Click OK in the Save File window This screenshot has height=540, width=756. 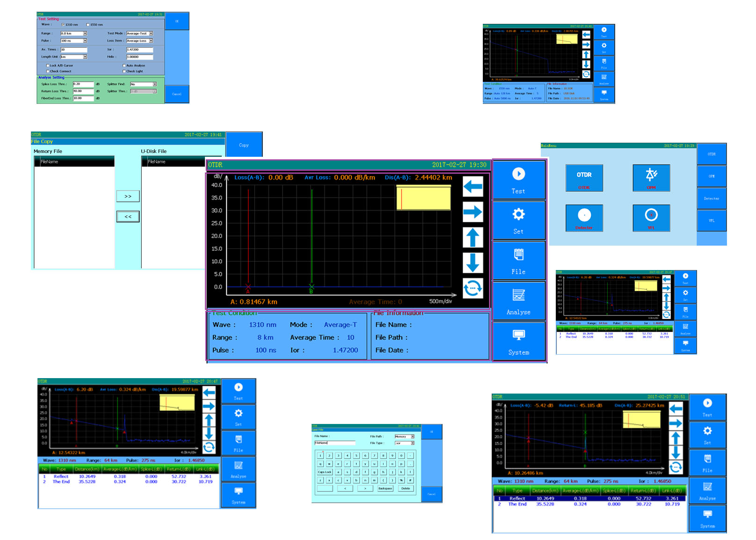click(431, 432)
